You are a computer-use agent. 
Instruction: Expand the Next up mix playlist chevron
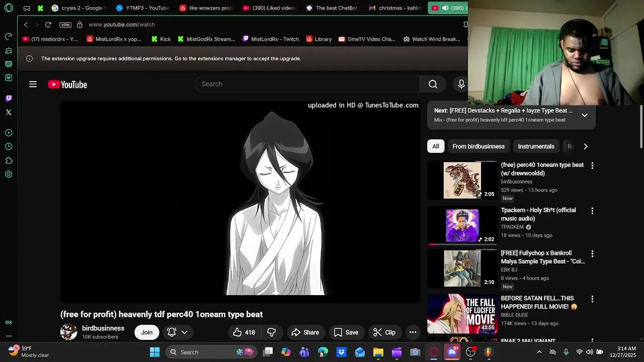(585, 115)
